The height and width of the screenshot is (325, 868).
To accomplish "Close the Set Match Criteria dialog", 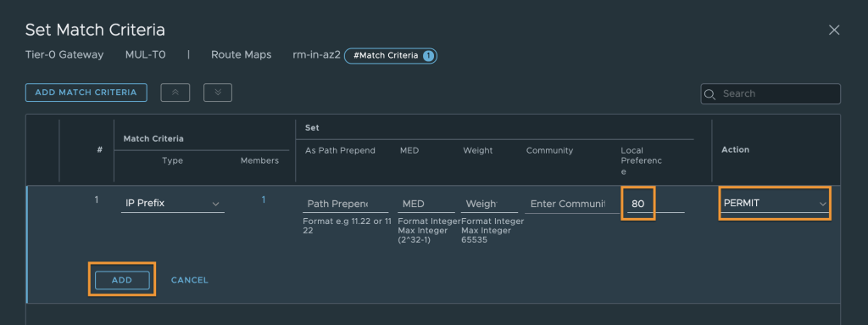I will click(834, 30).
